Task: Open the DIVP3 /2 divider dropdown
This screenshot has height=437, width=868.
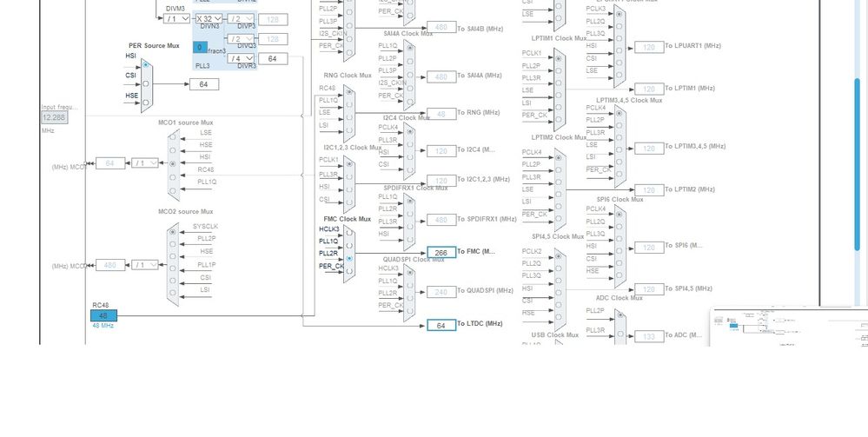Action: (242, 19)
